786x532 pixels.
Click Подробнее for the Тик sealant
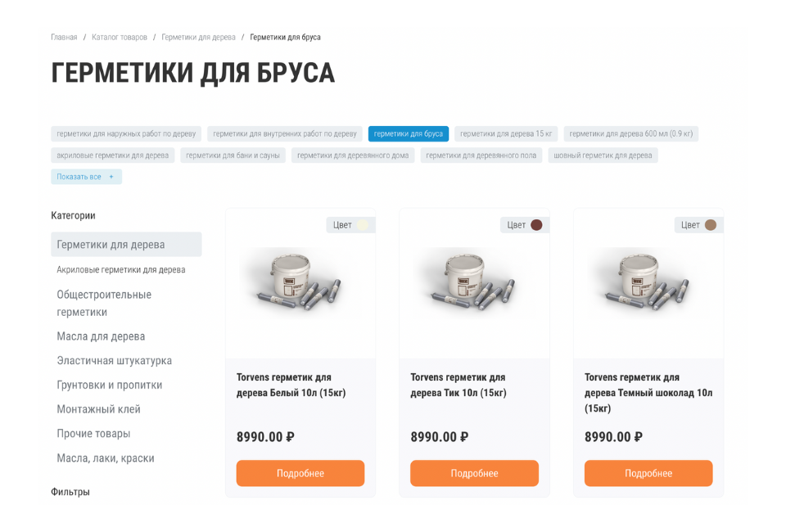(x=474, y=473)
